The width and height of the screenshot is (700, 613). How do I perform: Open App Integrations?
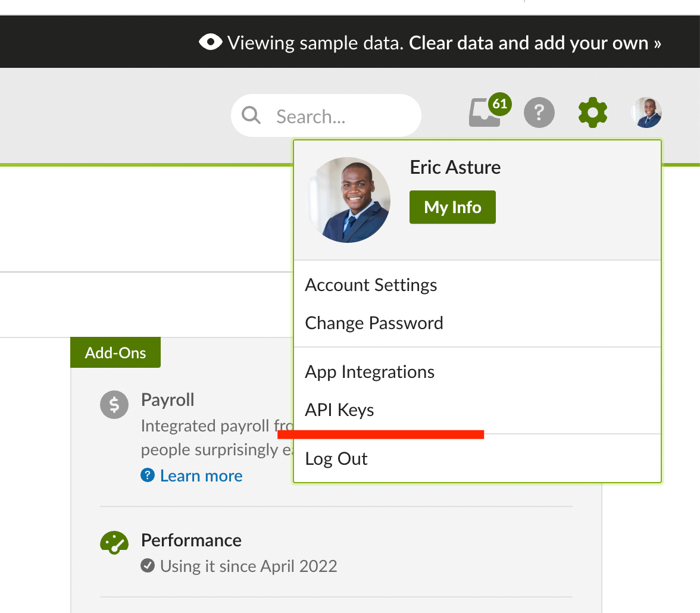369,372
